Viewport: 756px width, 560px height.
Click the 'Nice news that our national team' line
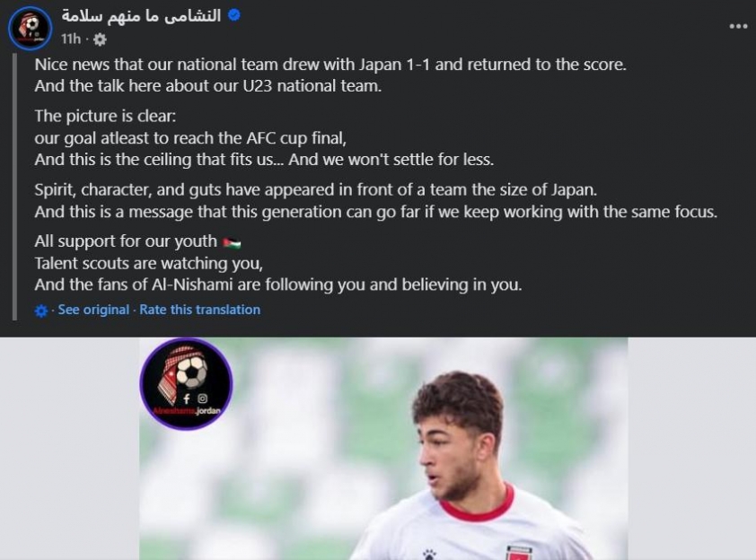point(330,65)
